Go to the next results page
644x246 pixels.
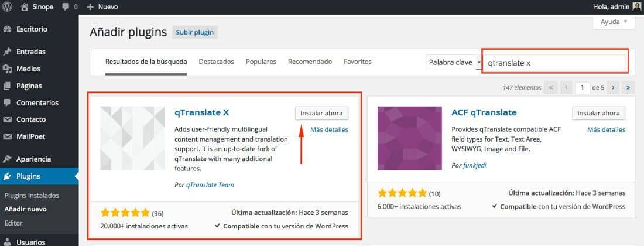tap(613, 87)
